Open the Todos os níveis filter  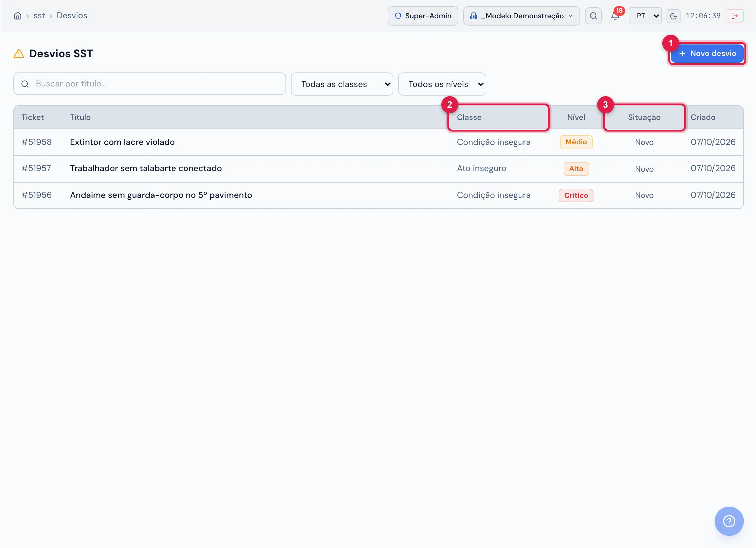442,84
